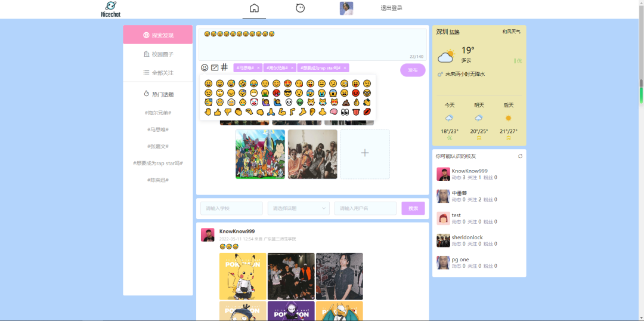This screenshot has height=321, width=644.
Task: Open the sidebar hot topic #马思唯#
Action: 157,129
